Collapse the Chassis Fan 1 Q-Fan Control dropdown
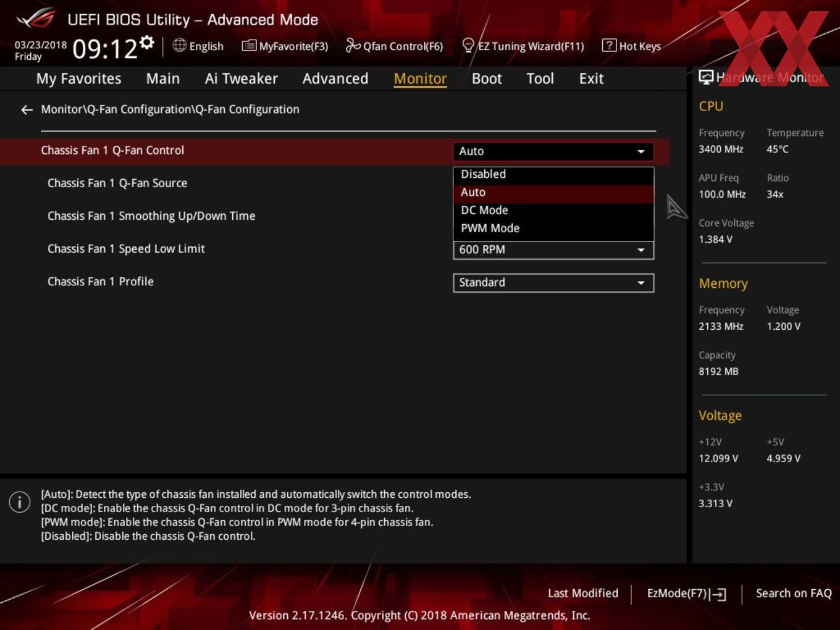Image resolution: width=840 pixels, height=630 pixels. coord(553,151)
